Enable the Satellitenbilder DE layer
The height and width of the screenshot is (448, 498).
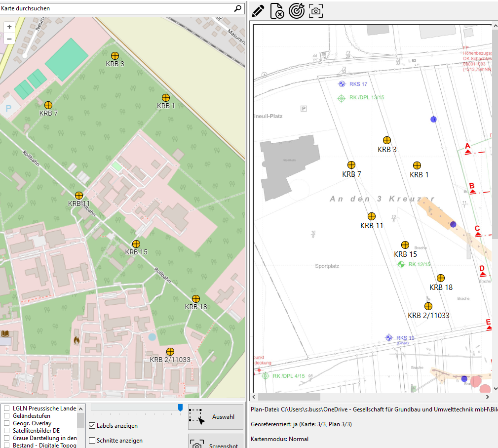point(7,430)
